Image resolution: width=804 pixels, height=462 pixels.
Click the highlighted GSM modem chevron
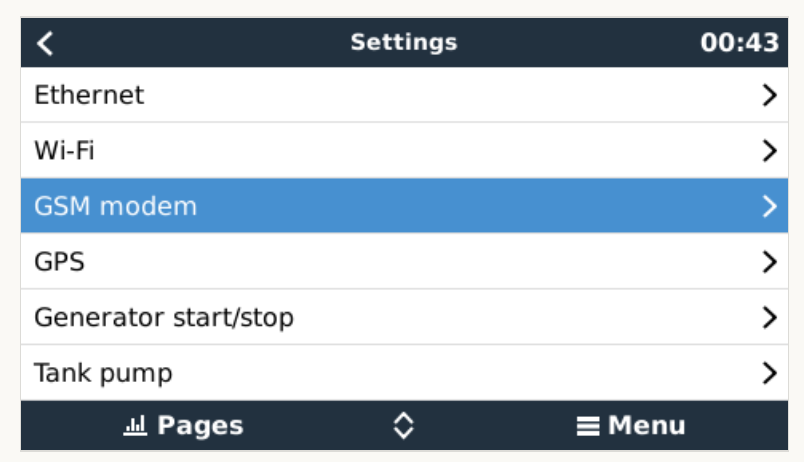(769, 206)
